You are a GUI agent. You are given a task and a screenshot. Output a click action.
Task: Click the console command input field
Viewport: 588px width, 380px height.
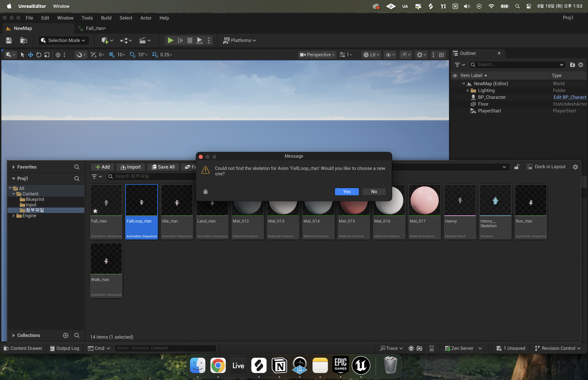pos(165,348)
